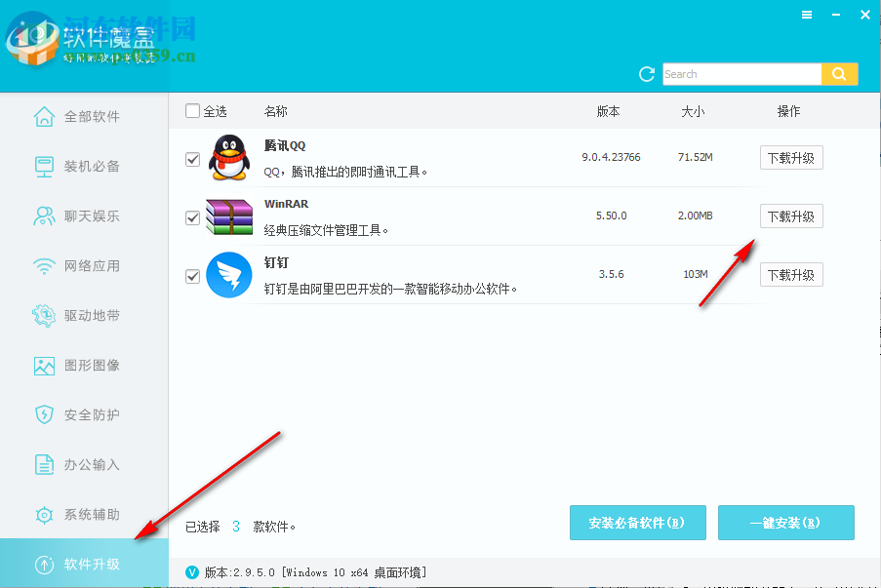The width and height of the screenshot is (881, 588).
Task: Uncheck the WinRAR checkbox
Action: click(193, 217)
